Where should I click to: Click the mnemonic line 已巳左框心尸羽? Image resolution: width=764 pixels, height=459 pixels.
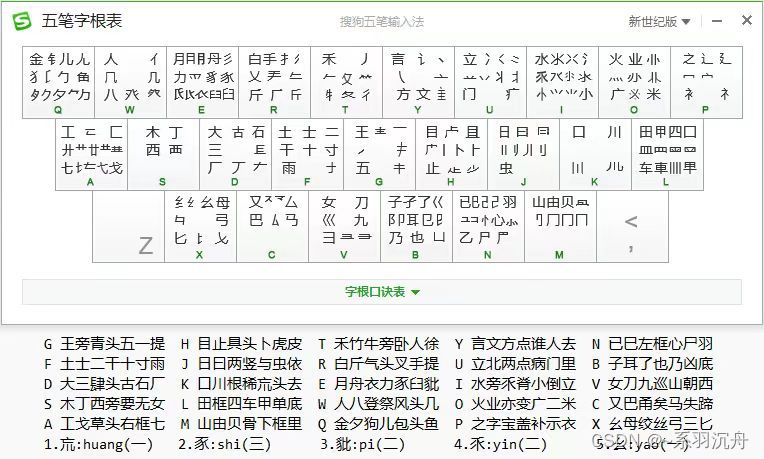point(660,344)
